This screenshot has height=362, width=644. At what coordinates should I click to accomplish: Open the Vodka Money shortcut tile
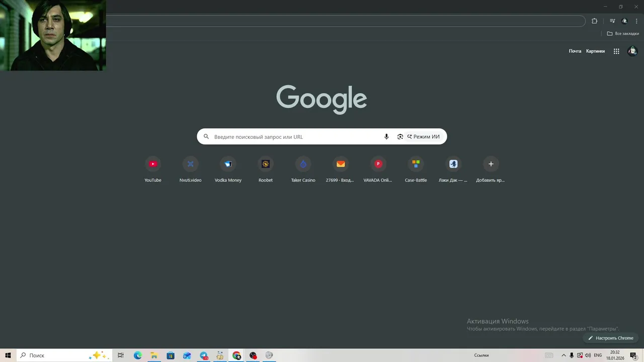(x=228, y=169)
